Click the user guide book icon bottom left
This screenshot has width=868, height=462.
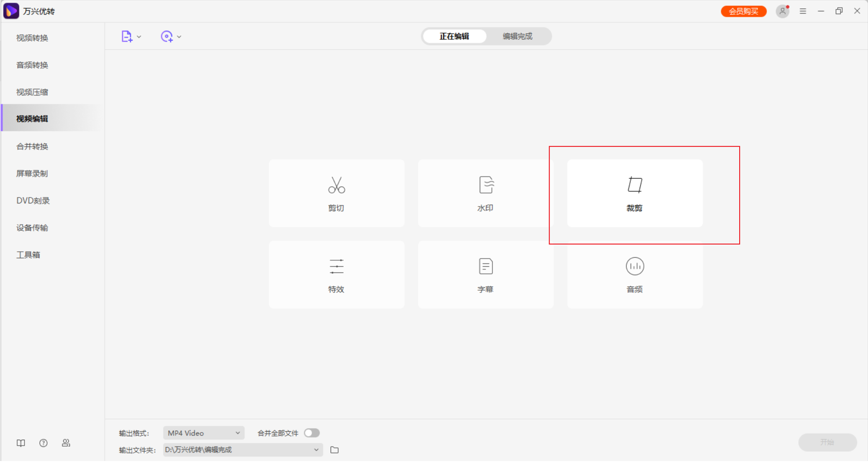click(20, 443)
